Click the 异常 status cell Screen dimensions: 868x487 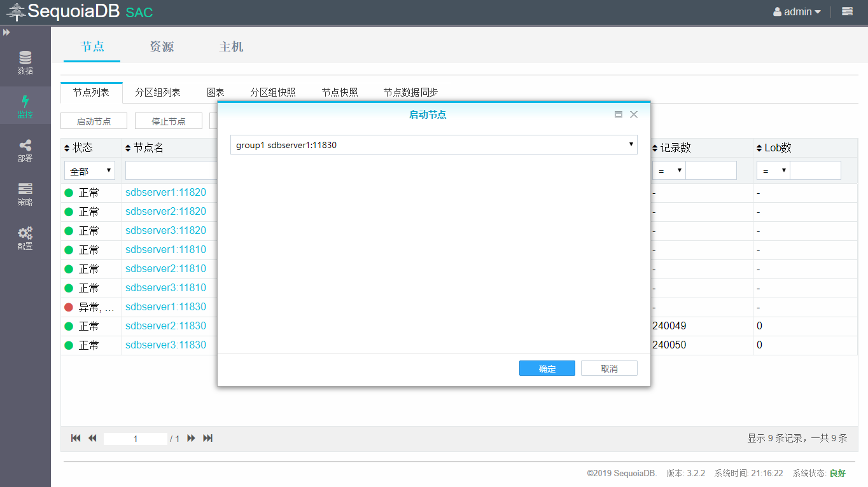coord(91,307)
